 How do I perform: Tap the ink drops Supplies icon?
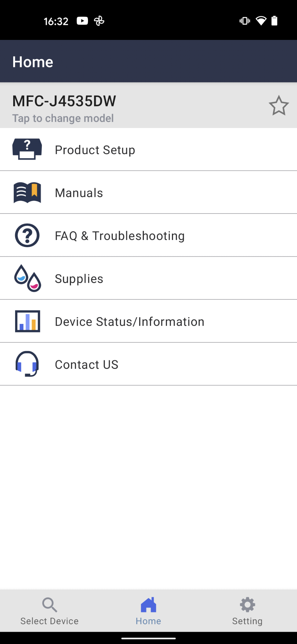[x=28, y=278]
